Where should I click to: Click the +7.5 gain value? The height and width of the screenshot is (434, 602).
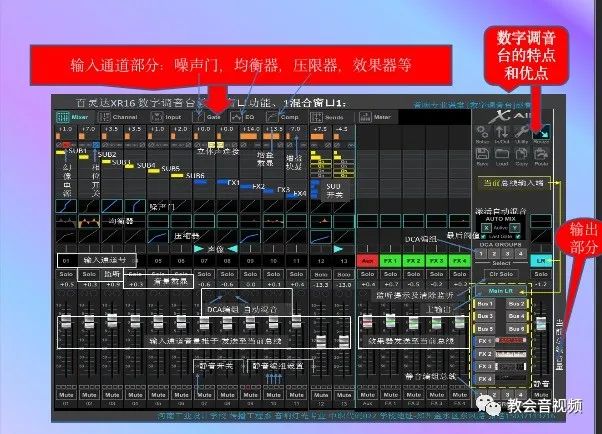(319, 129)
